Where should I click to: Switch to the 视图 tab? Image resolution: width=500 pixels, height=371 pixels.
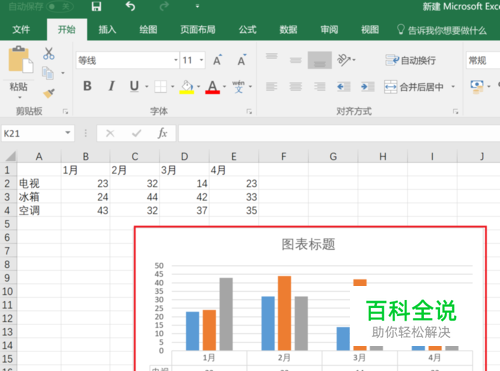[x=370, y=30]
